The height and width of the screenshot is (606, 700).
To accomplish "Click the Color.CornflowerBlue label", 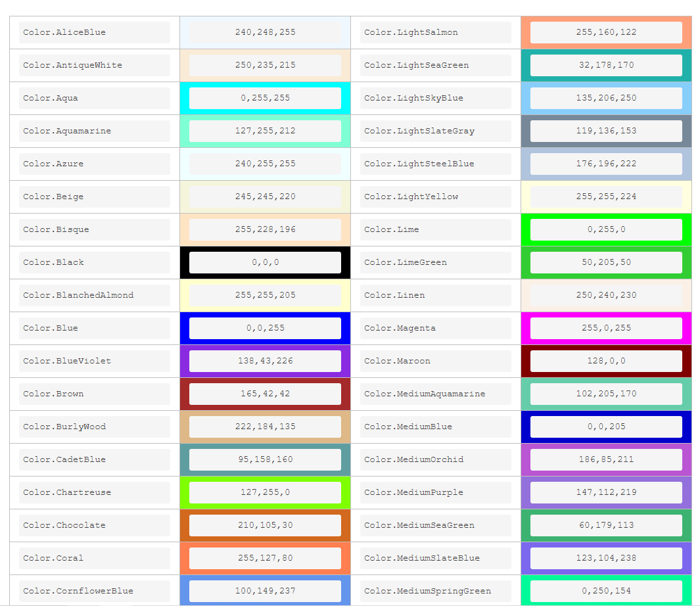I will point(95,591).
